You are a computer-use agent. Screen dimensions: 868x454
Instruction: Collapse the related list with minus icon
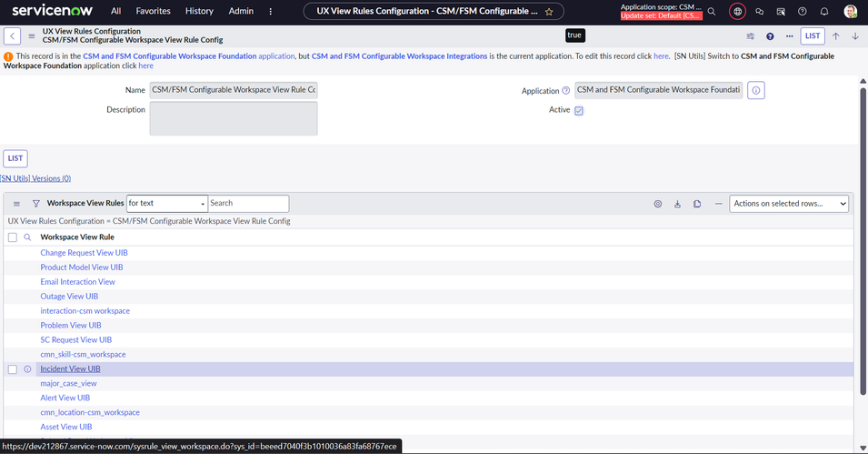pyautogui.click(x=719, y=204)
